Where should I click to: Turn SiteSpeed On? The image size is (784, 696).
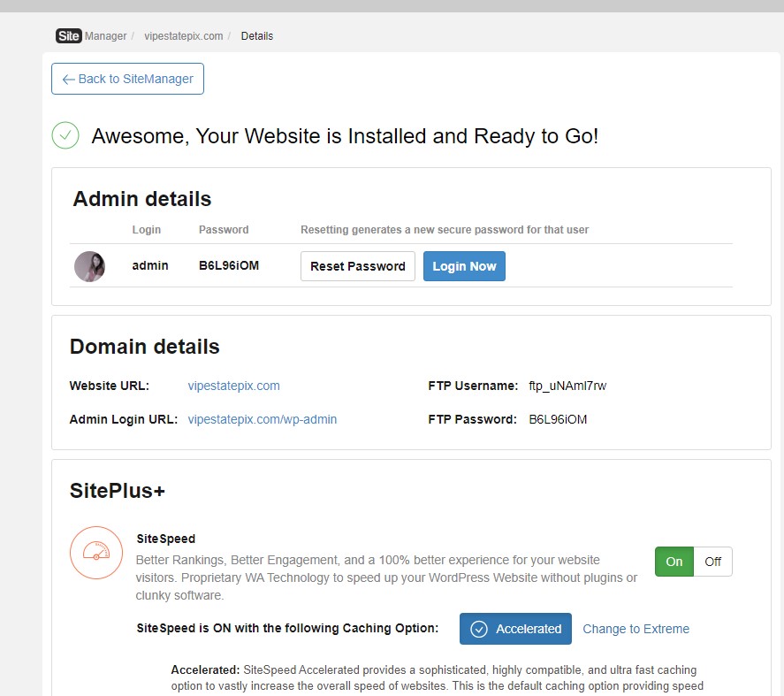point(674,562)
